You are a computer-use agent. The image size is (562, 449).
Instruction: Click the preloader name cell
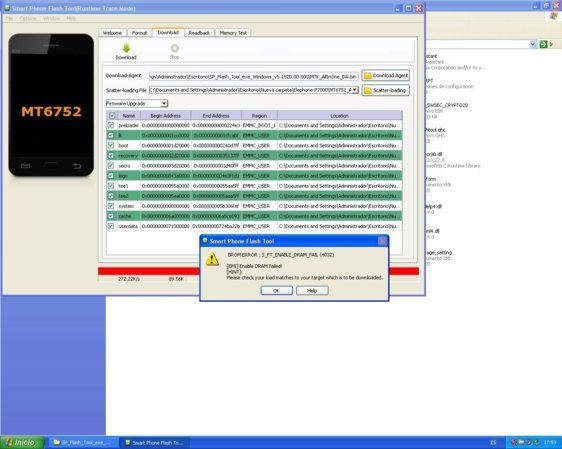click(x=129, y=125)
